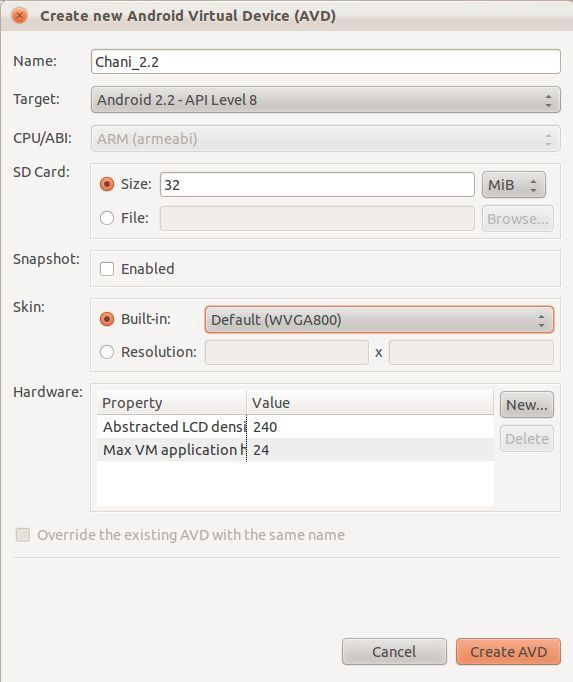Viewport: 573px width, 682px height.
Task: Click the Browse... button
Action: [517, 219]
